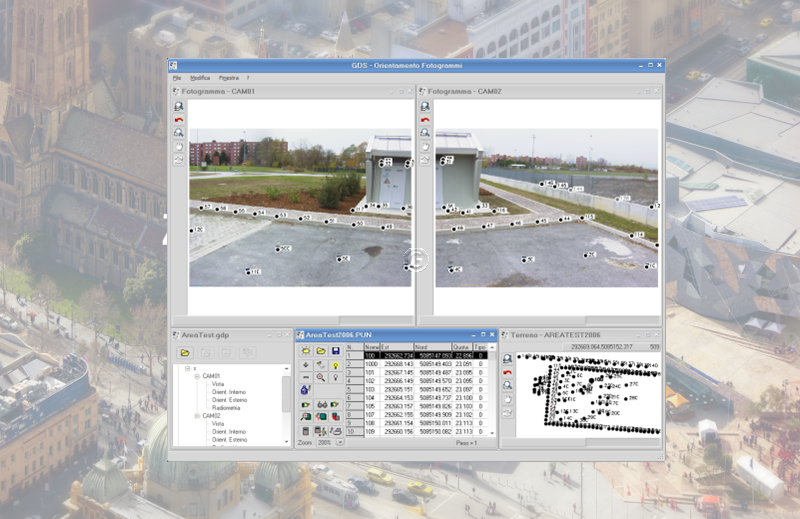This screenshot has width=800, height=519.
Task: Collapse the CAM01 tree node
Action: point(197,376)
